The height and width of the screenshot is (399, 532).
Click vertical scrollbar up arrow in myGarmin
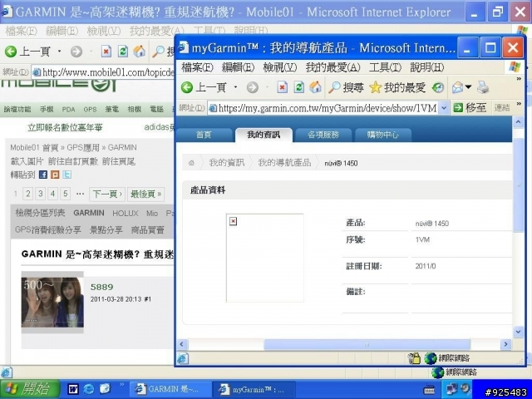[518, 122]
